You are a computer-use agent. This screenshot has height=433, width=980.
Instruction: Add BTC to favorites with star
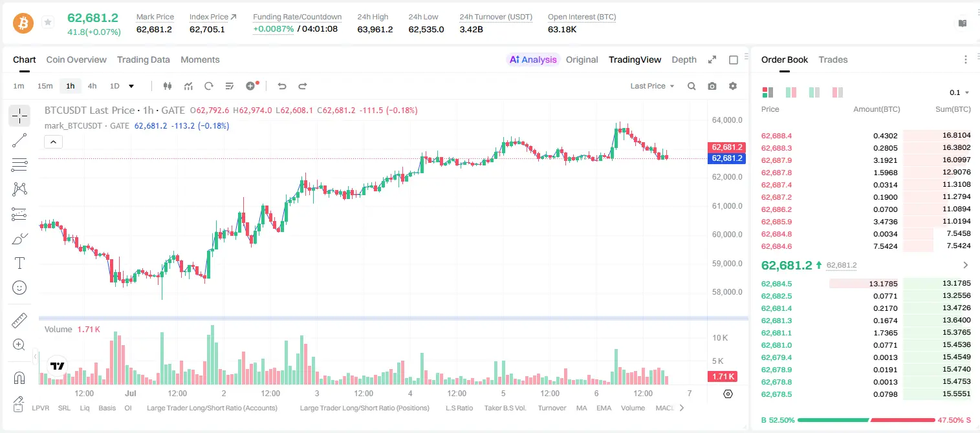click(x=47, y=23)
